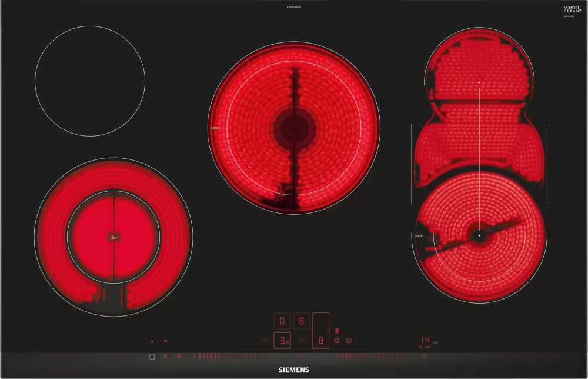The image size is (588, 379).
Task: Tap the timer readout showing 14
Action: click(x=426, y=341)
